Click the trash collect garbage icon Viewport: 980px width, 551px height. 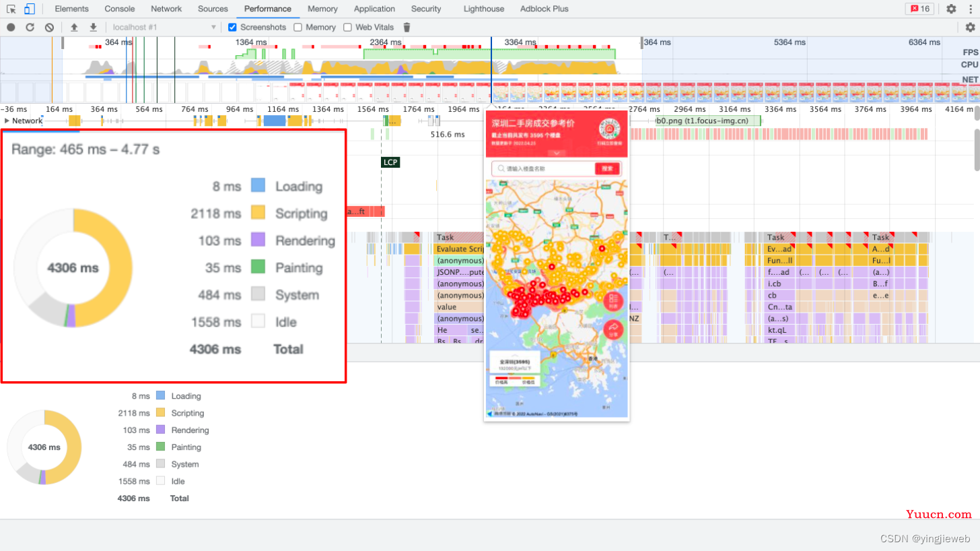tap(407, 27)
